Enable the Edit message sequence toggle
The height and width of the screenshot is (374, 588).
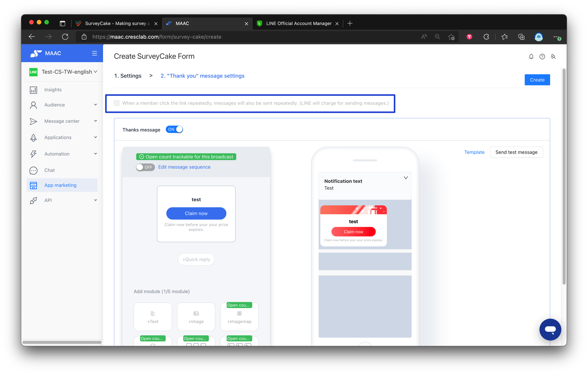(x=145, y=167)
